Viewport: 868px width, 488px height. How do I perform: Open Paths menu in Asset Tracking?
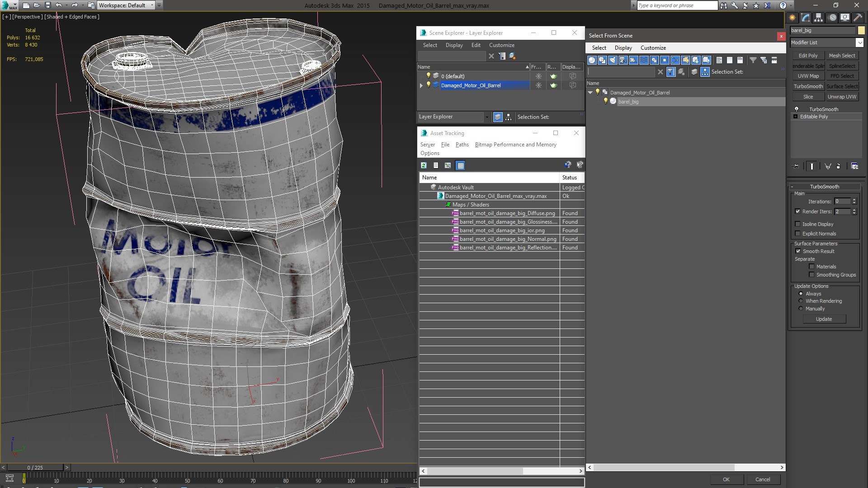point(462,145)
